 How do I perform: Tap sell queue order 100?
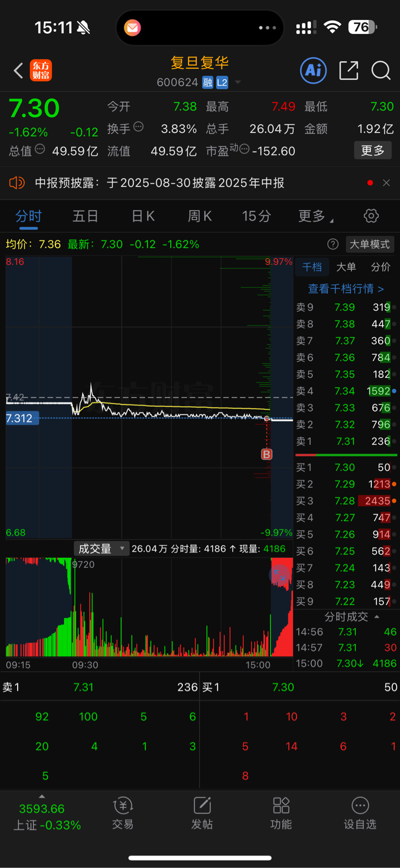[x=88, y=717]
